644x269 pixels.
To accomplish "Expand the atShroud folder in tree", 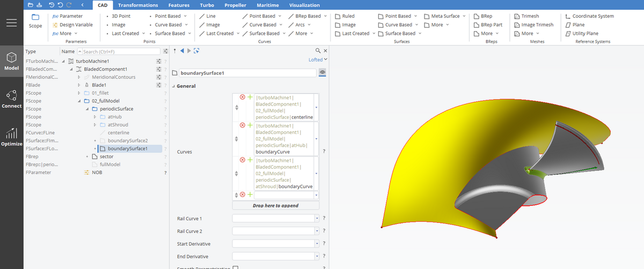I will [95, 125].
